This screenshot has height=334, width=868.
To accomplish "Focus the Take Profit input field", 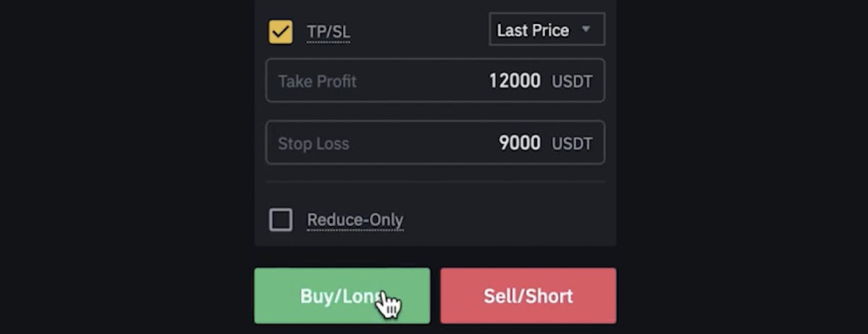I will tap(435, 81).
